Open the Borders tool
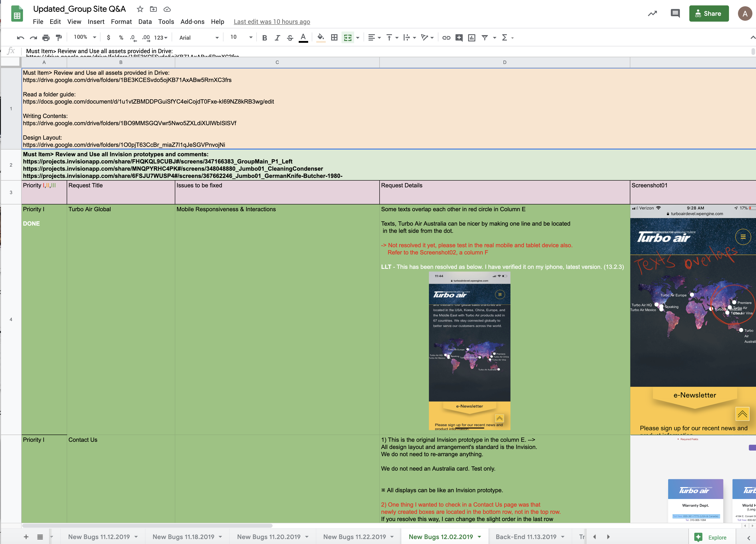The image size is (756, 544). (334, 38)
